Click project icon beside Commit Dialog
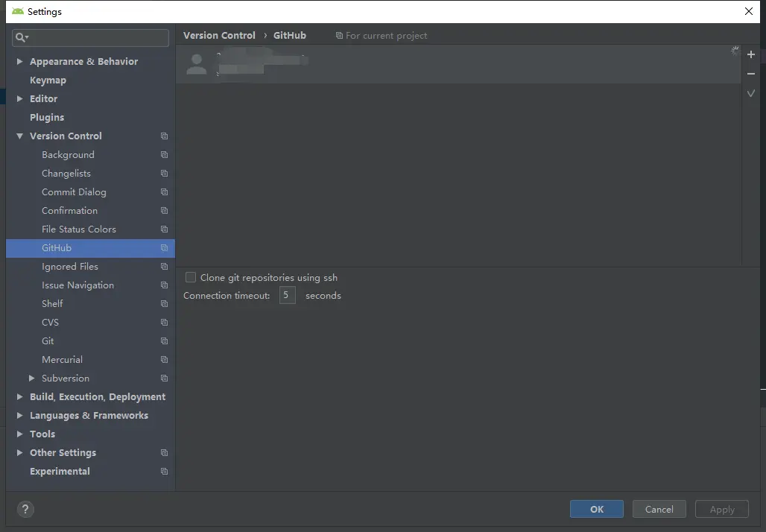 pos(164,192)
